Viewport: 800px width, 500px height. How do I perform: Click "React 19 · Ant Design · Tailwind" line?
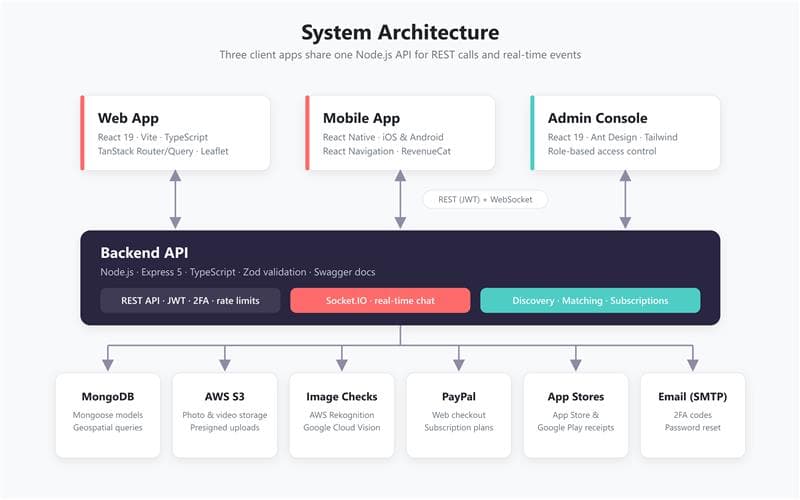point(613,137)
